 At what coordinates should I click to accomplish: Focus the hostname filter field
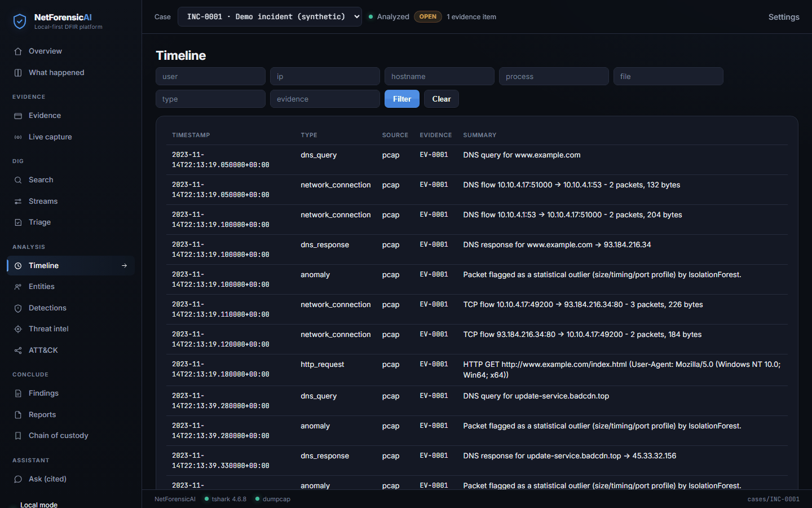pyautogui.click(x=439, y=76)
